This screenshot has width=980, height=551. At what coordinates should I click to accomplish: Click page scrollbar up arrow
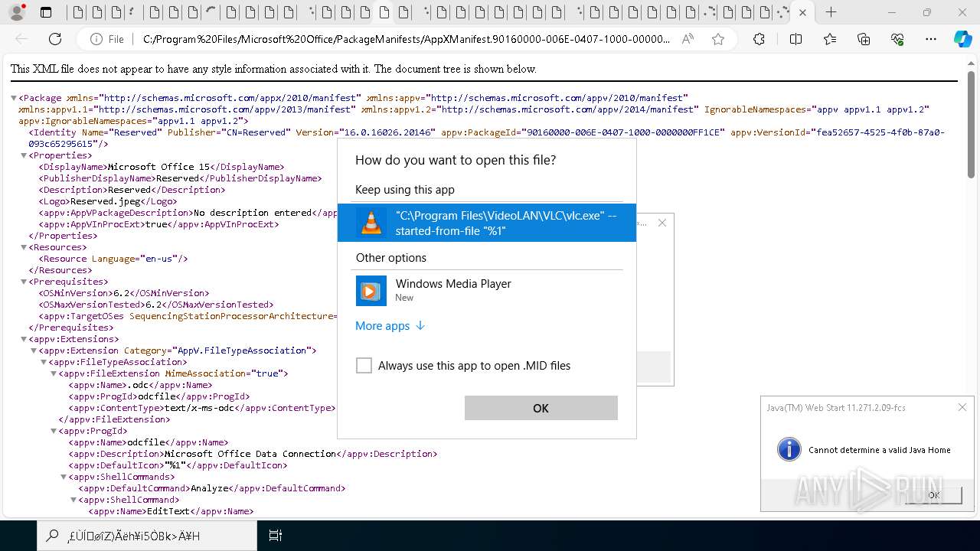972,62
